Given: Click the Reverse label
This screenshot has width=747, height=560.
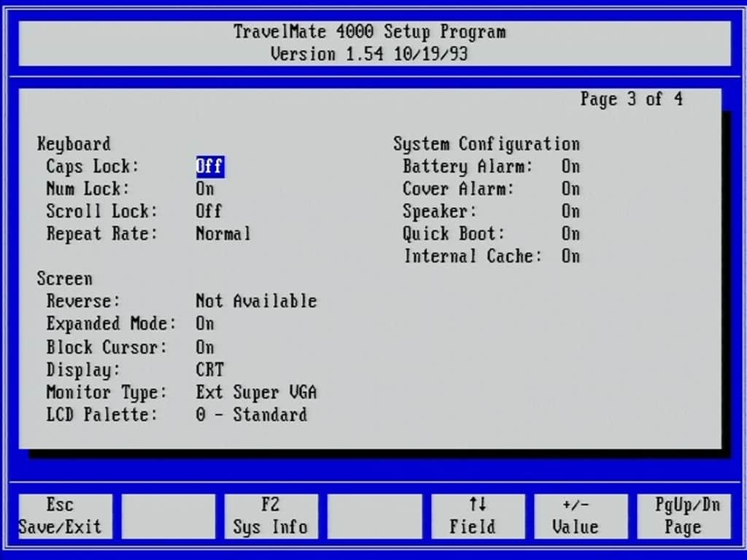Looking at the screenshot, I should (83, 301).
